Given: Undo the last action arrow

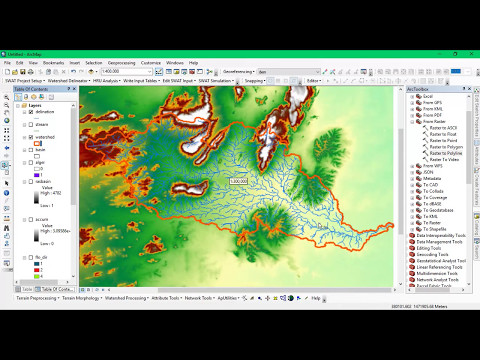Looking at the screenshot, I should [73, 72].
